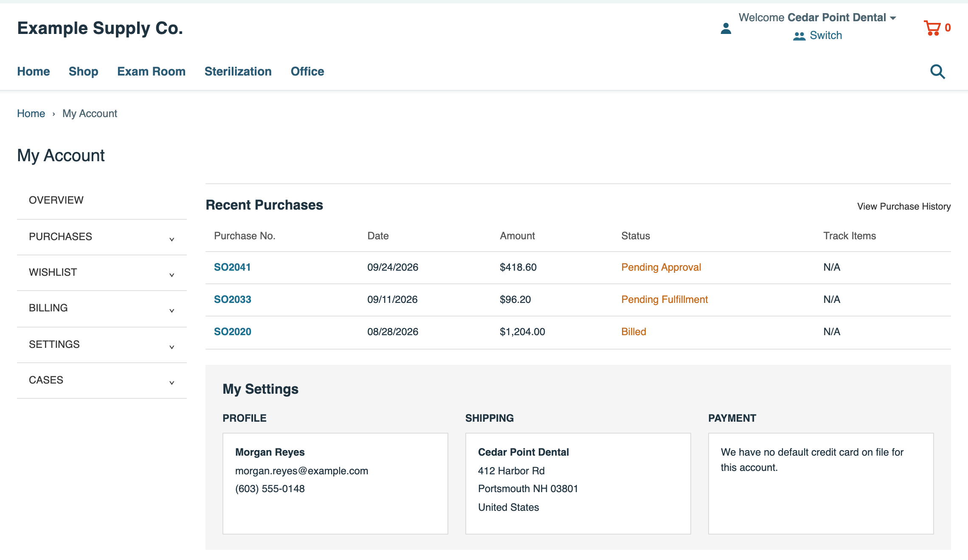The width and height of the screenshot is (968, 560).
Task: Go to Home in the main navigation
Action: [x=34, y=71]
